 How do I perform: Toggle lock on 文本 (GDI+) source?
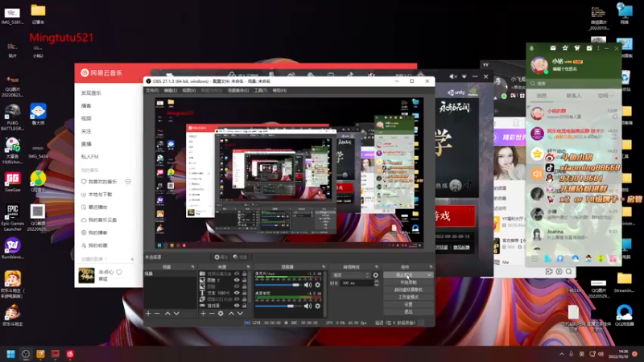tap(245, 293)
